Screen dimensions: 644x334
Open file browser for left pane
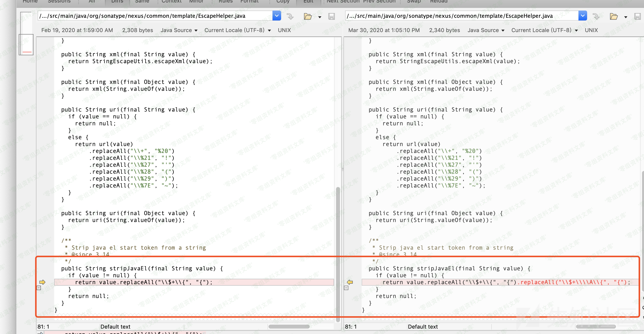point(307,17)
